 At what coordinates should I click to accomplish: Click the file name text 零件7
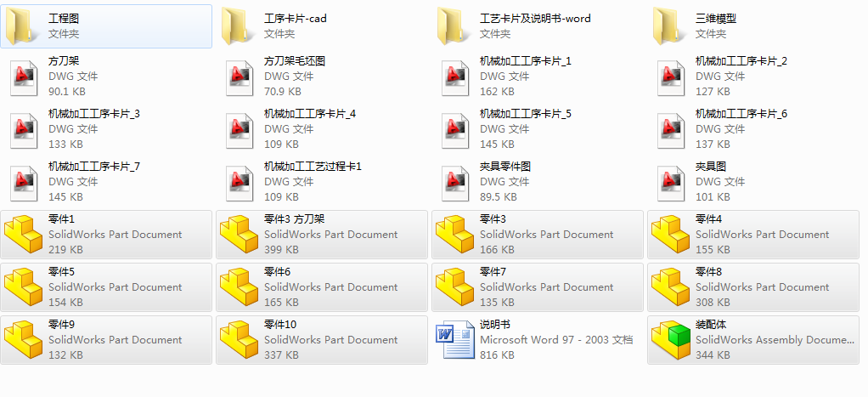493,272
